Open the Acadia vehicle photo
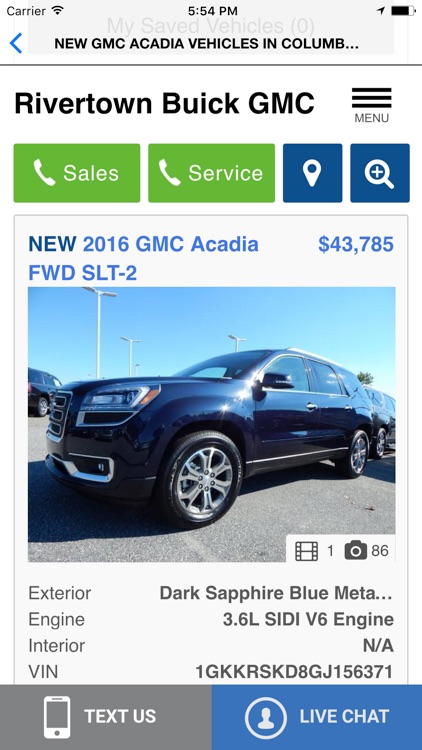Viewport: 422px width, 750px height. click(211, 424)
